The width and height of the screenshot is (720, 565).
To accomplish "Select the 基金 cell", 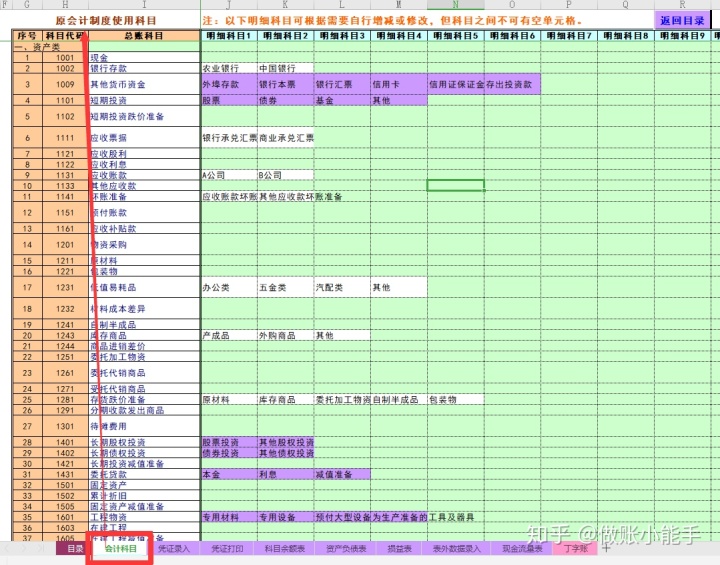I will click(x=342, y=100).
